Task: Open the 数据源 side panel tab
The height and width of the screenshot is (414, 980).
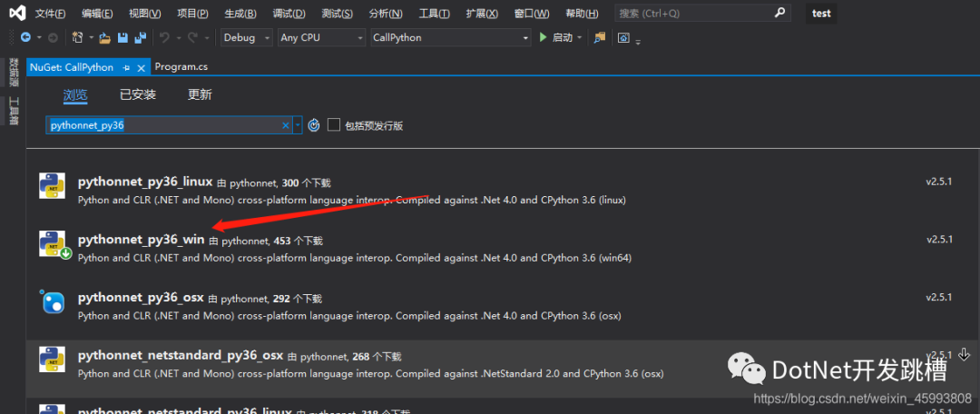Action: click(13, 72)
